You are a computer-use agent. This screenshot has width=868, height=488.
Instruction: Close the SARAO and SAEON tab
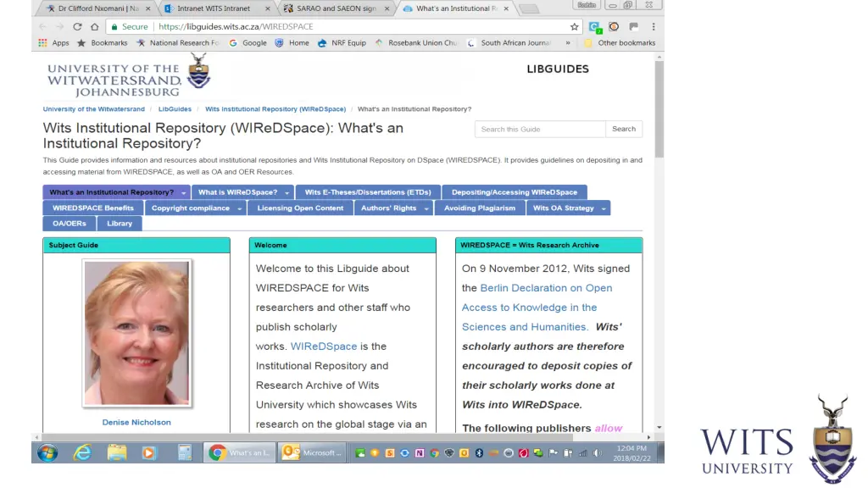tap(387, 8)
